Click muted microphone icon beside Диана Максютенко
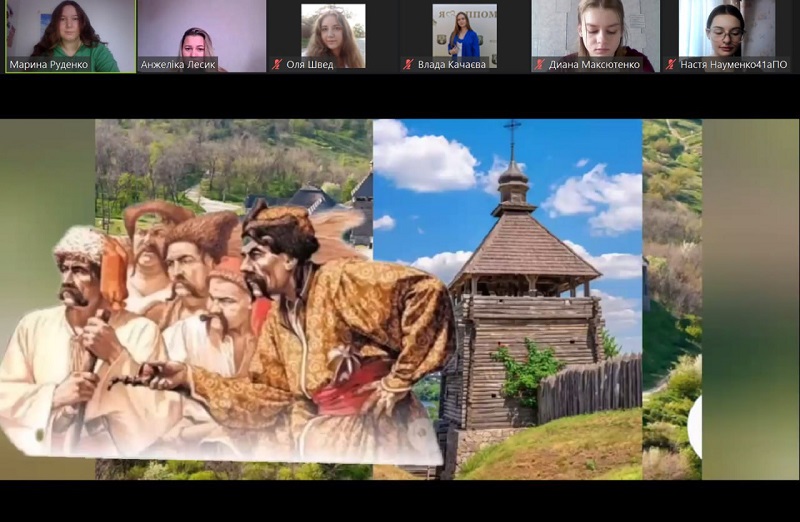The height and width of the screenshot is (522, 800). click(x=539, y=64)
